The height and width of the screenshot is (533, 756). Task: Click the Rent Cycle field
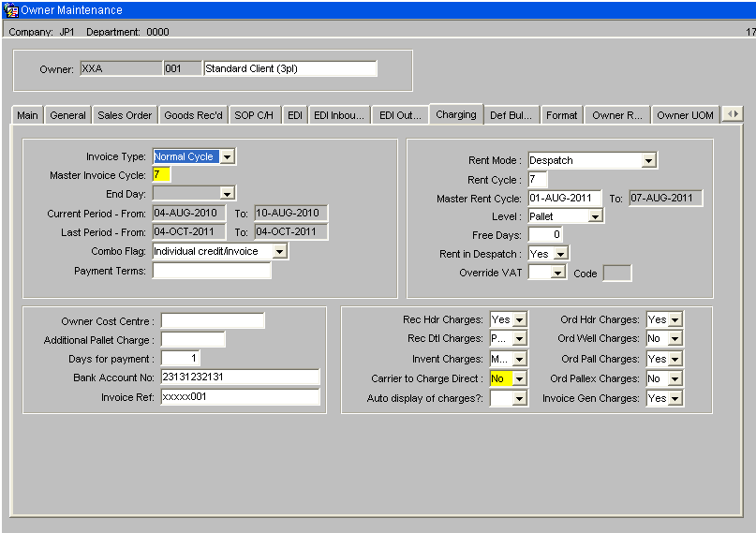[538, 179]
